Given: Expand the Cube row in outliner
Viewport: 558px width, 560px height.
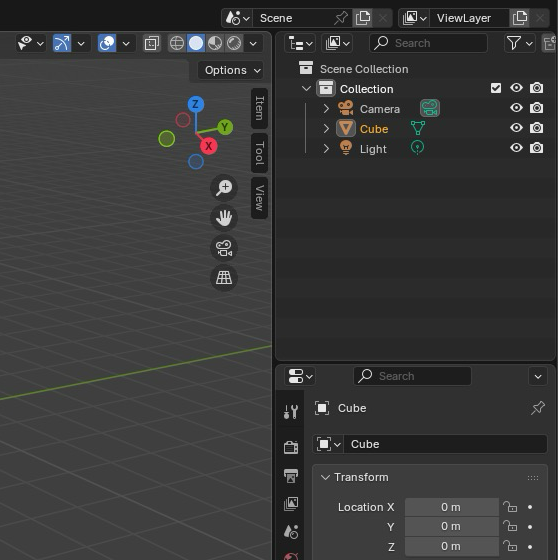Looking at the screenshot, I should point(326,128).
